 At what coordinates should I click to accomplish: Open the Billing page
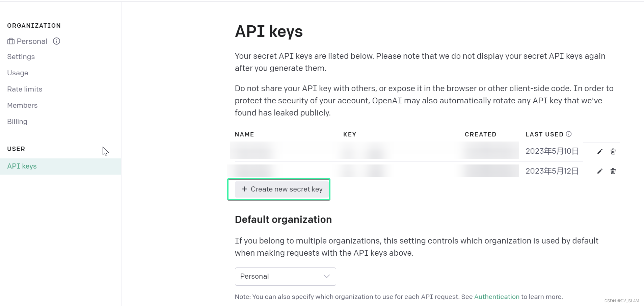(x=17, y=122)
